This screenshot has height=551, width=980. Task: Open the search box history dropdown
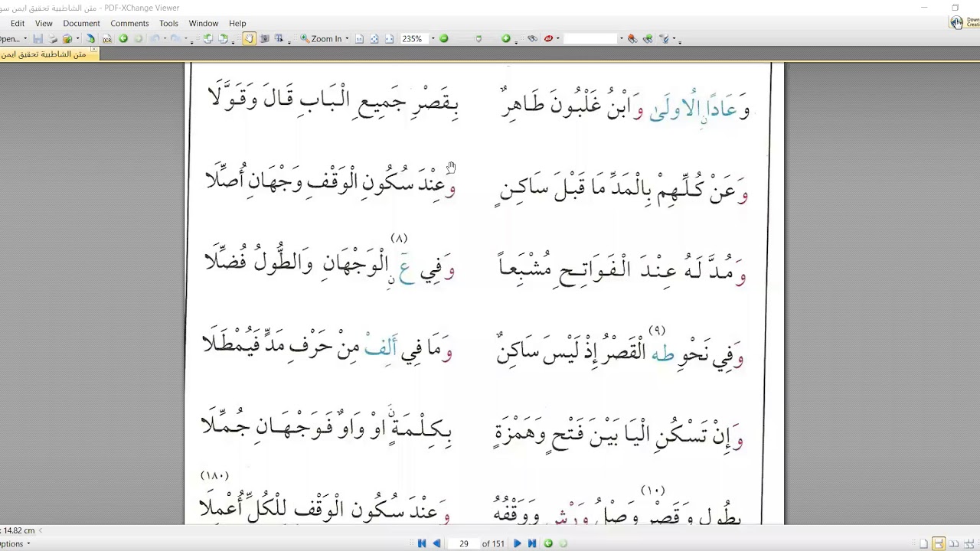pyautogui.click(x=621, y=38)
